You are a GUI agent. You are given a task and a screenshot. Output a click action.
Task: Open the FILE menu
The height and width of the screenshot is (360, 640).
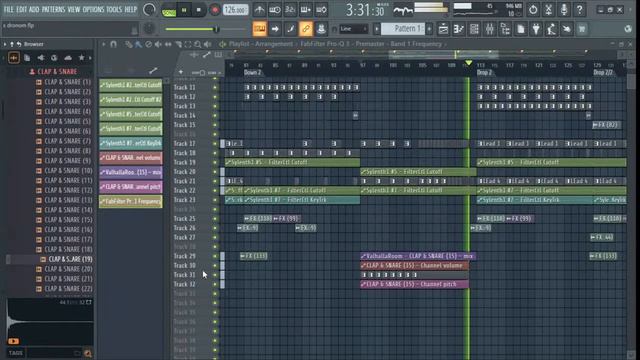(9, 9)
